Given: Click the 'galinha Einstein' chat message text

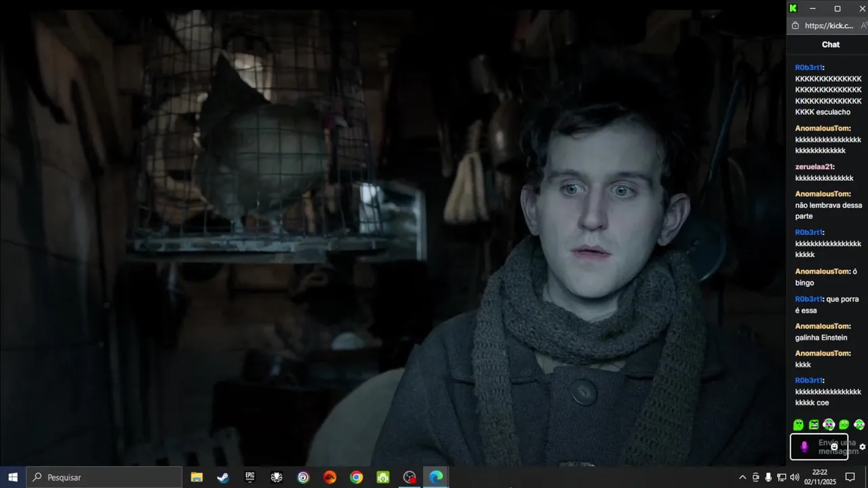Looking at the screenshot, I should (821, 338).
